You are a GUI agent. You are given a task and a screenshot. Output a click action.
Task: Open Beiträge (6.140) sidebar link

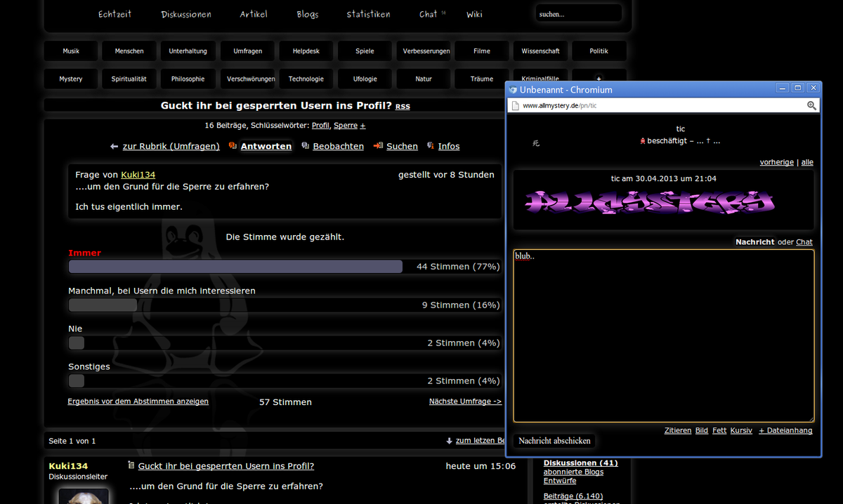point(575,496)
